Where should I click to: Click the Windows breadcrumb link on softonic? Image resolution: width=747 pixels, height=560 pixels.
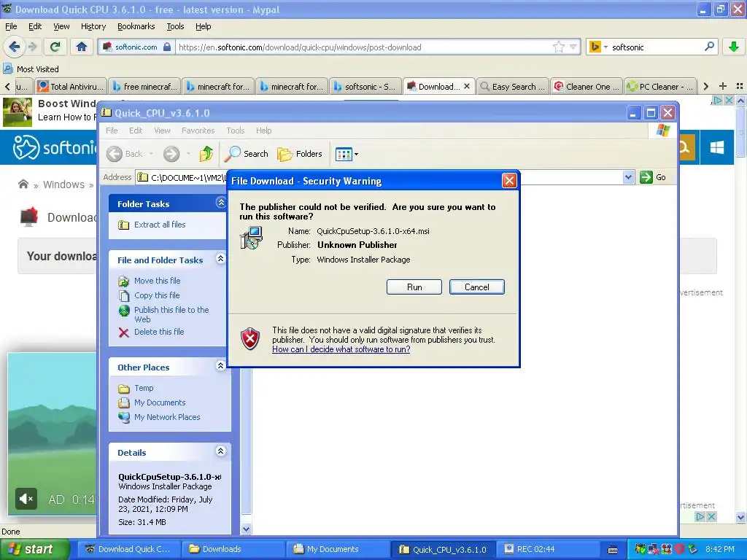click(63, 184)
